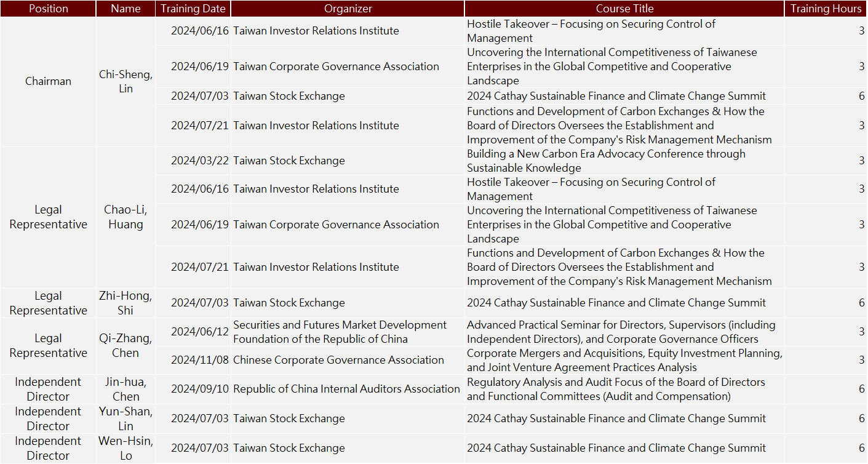Select Chinese Corporate Governance Association organizer

(338, 360)
